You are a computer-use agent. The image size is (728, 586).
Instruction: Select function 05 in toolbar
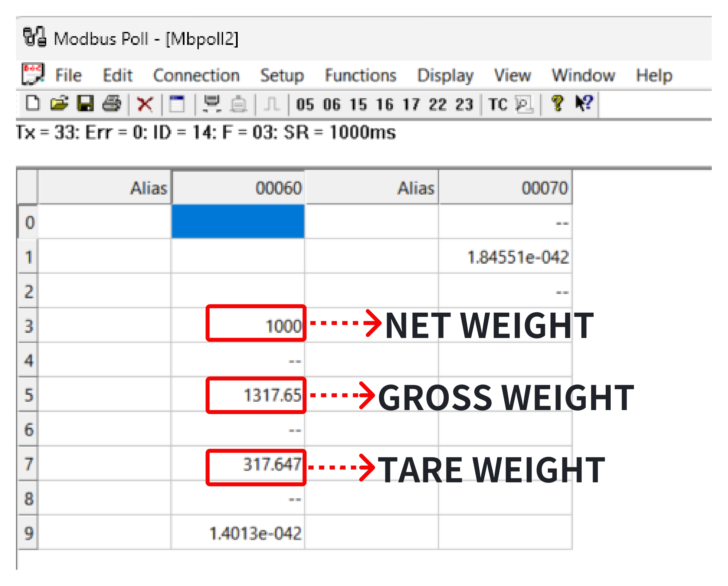coord(305,104)
